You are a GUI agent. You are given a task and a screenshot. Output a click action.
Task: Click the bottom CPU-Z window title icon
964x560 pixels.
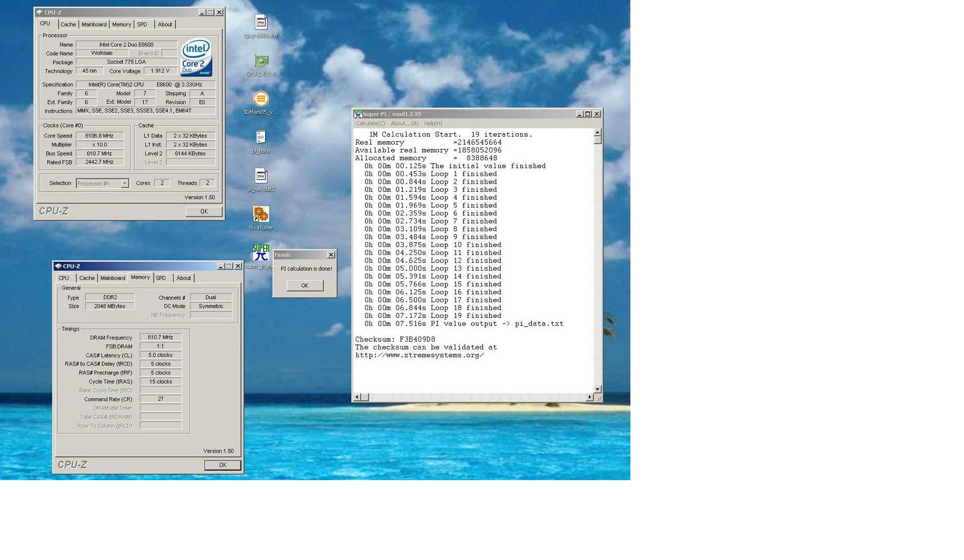tap(58, 266)
